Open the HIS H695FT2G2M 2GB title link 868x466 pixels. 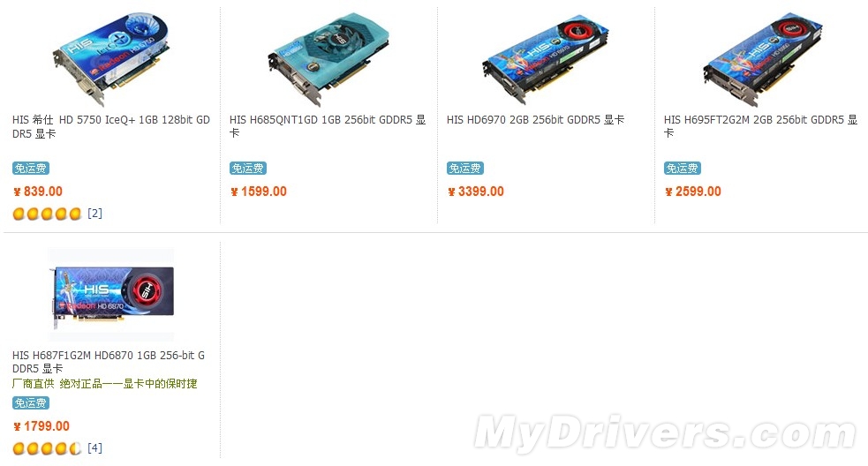point(760,126)
